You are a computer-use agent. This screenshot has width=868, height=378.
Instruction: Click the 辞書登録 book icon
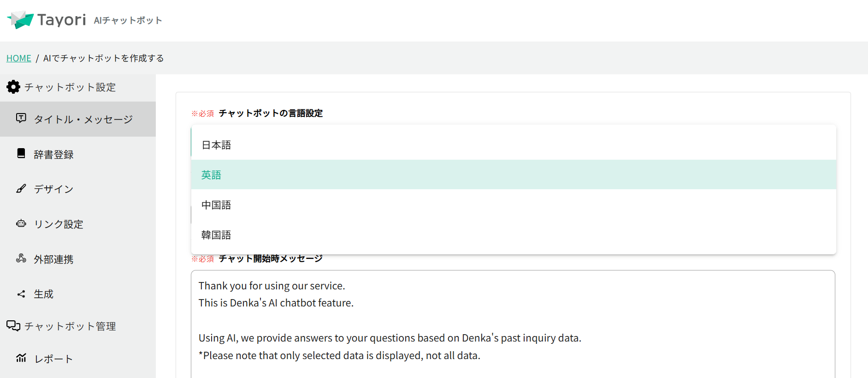pyautogui.click(x=21, y=153)
